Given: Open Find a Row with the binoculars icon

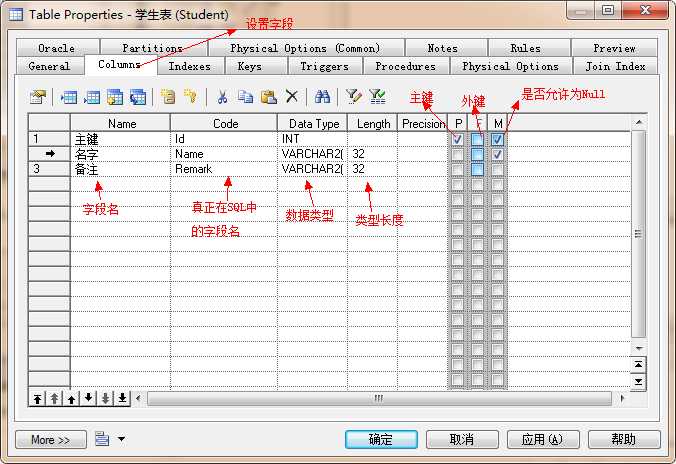Looking at the screenshot, I should point(322,97).
